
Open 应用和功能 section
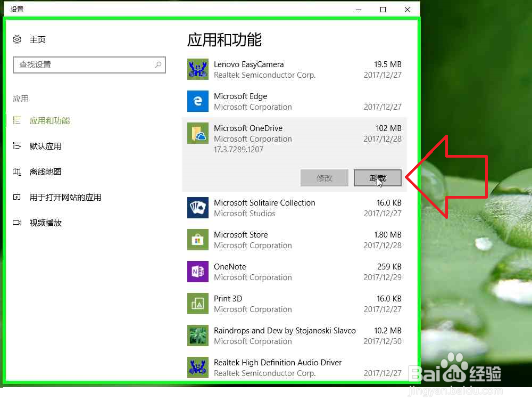pyautogui.click(x=49, y=120)
